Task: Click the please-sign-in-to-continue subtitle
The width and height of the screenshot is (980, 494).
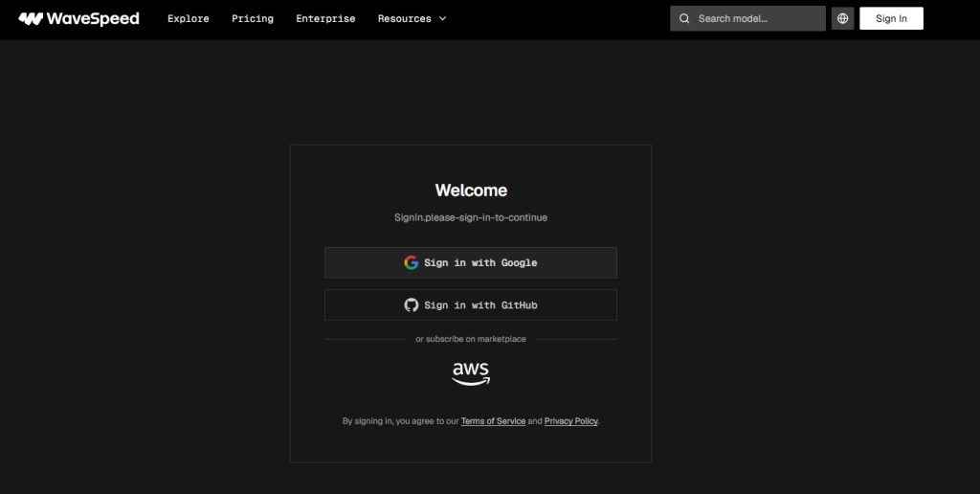Action: pos(471,217)
